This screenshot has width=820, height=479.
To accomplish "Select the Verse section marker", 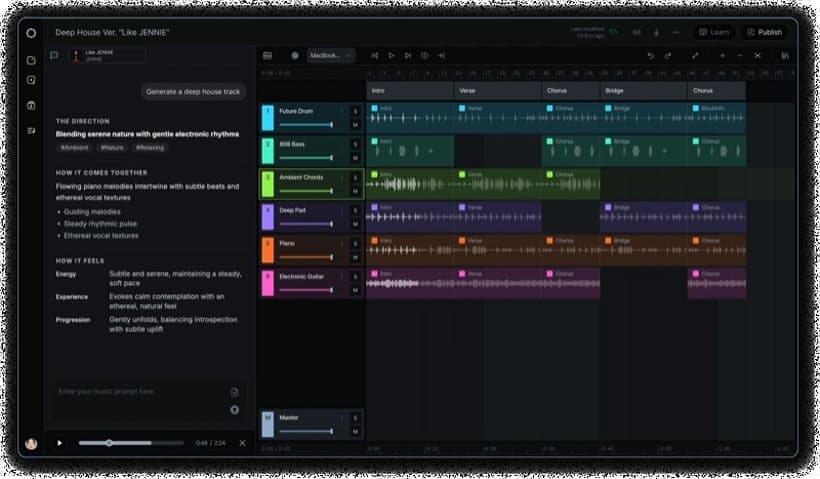I will pyautogui.click(x=497, y=90).
